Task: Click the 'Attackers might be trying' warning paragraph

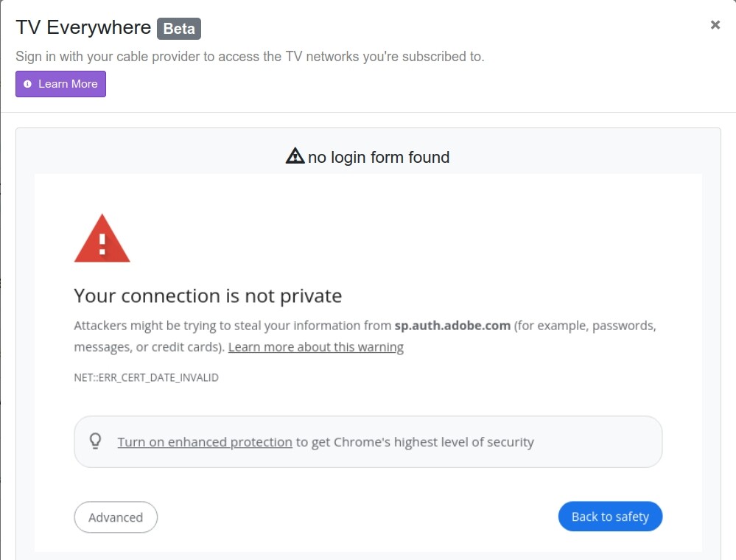Action: click(x=221, y=326)
